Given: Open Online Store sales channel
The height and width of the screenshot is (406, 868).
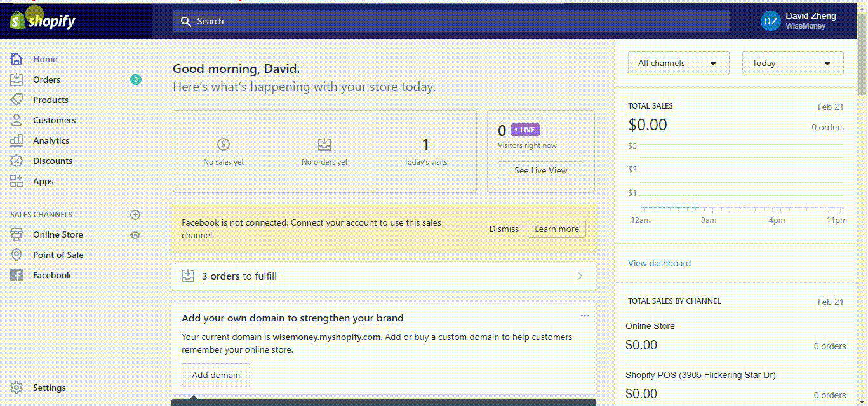Looking at the screenshot, I should pos(58,234).
